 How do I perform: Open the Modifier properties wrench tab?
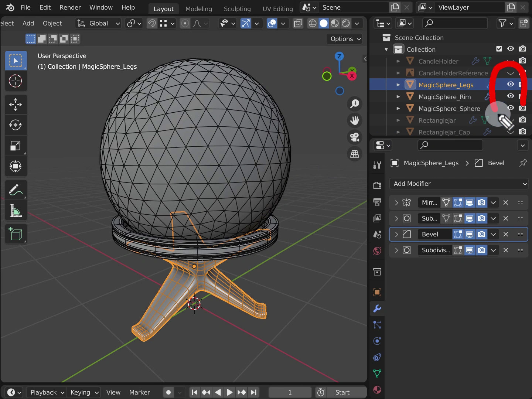(377, 308)
